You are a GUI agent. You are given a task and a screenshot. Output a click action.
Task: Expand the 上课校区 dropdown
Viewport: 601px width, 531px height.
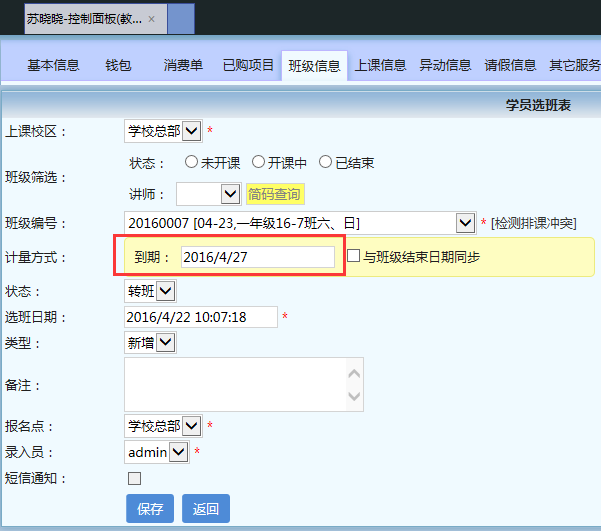click(x=192, y=130)
